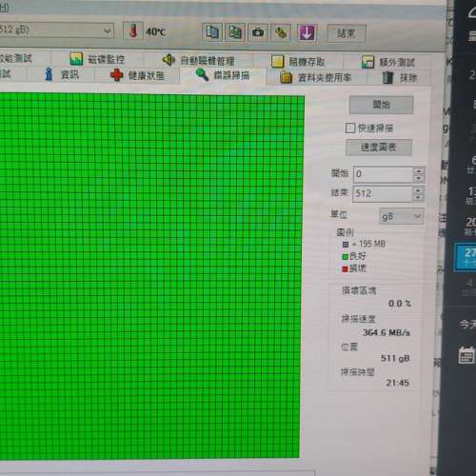Click the thermometer temperature icon

point(132,31)
